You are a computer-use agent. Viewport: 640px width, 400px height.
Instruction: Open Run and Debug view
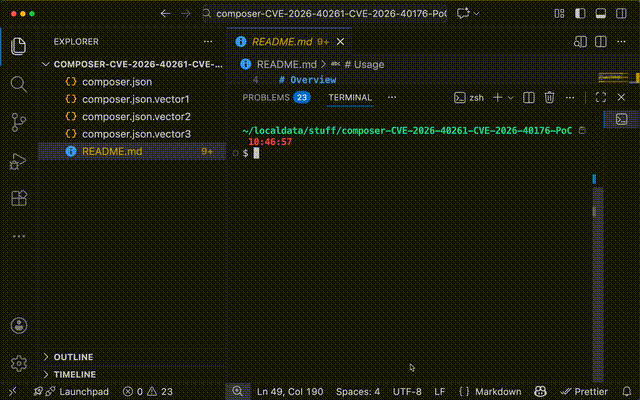18,161
